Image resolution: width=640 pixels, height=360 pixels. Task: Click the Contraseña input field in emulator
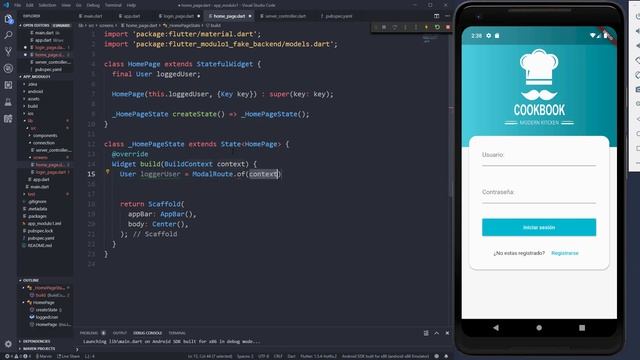[539, 196]
